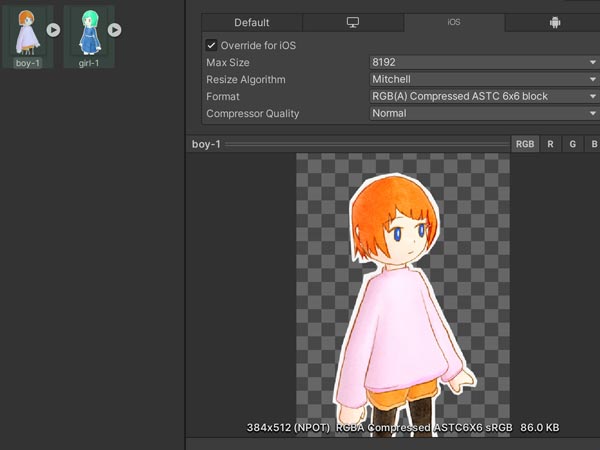This screenshot has height=450, width=600.
Task: Show only the green G channel
Action: coord(573,145)
